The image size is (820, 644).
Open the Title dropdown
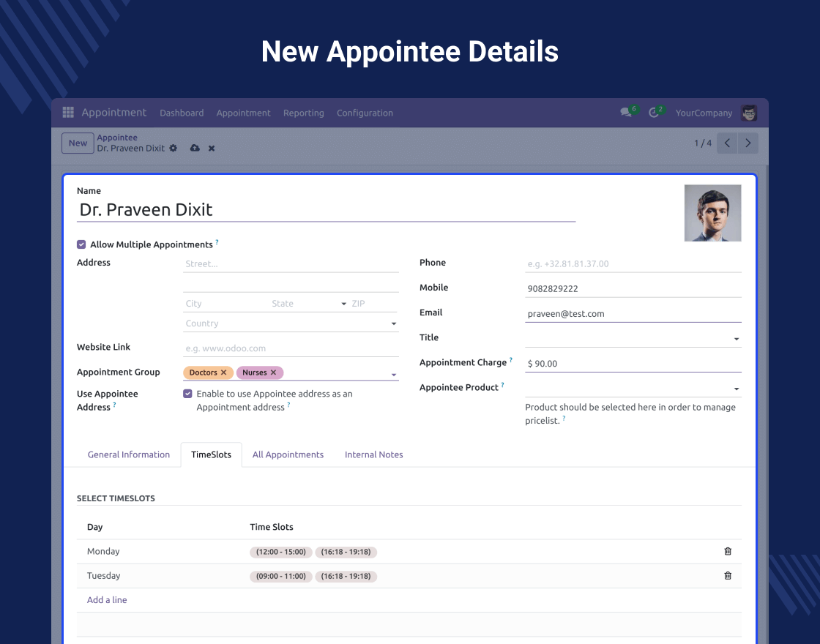coord(737,339)
